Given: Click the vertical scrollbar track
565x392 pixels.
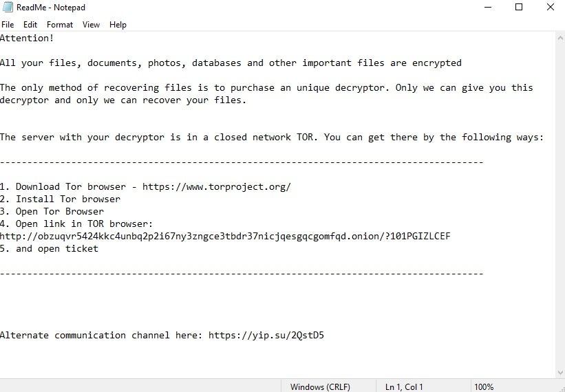Looking at the screenshot, I should pos(559,206).
